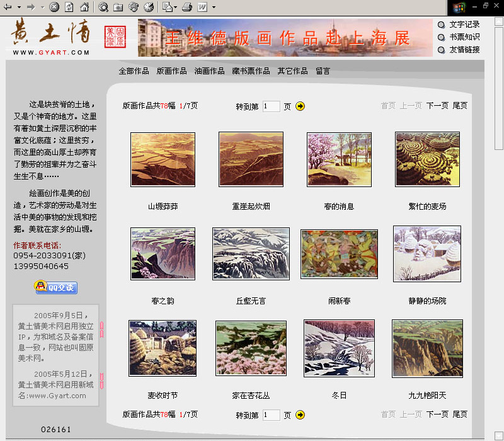
Task: Open the Favorites folder icon
Action: tap(118, 7)
